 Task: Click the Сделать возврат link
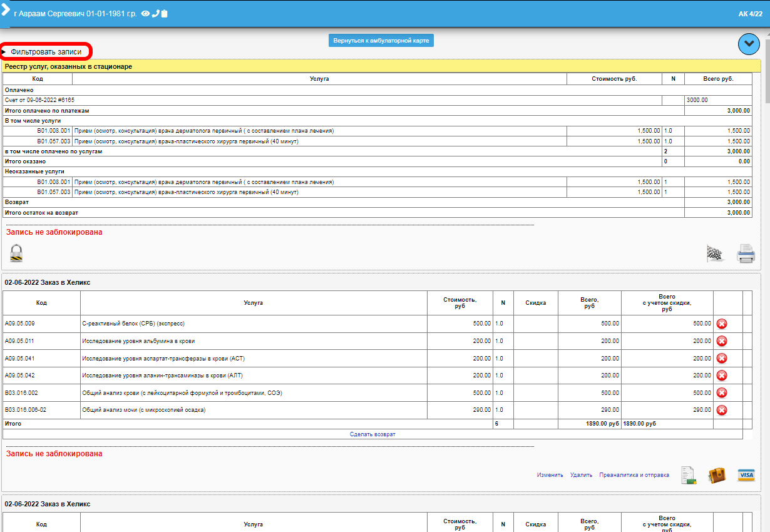click(x=372, y=434)
